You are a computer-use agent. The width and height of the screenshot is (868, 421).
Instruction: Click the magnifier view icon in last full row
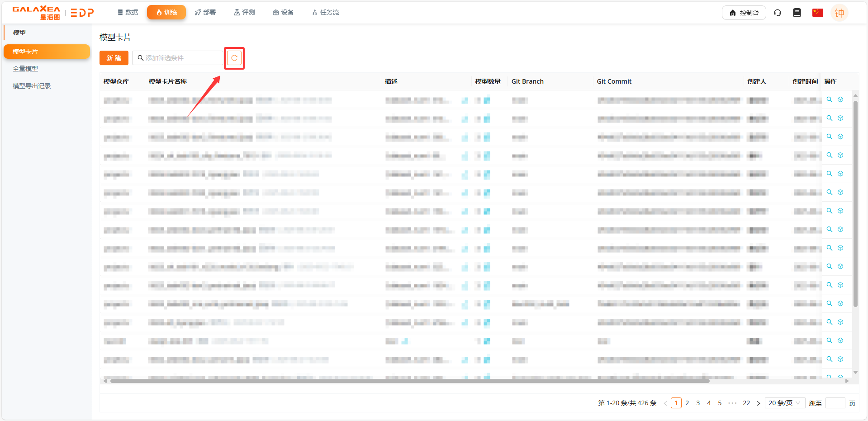830,359
